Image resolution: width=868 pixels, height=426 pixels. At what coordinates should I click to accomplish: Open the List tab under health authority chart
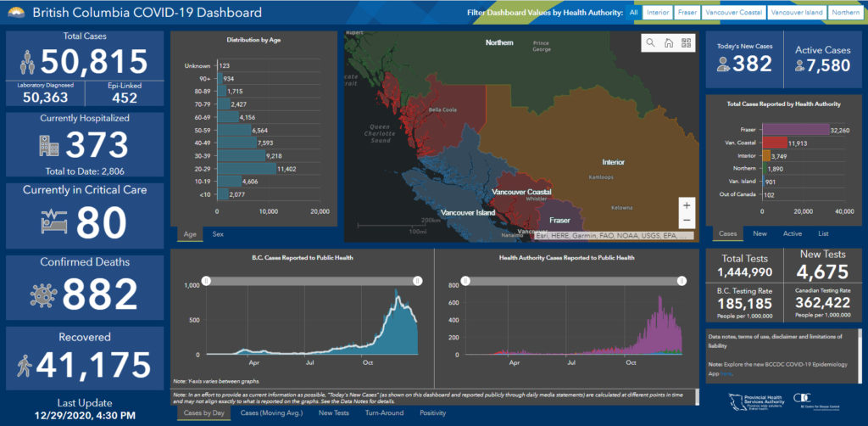point(823,233)
